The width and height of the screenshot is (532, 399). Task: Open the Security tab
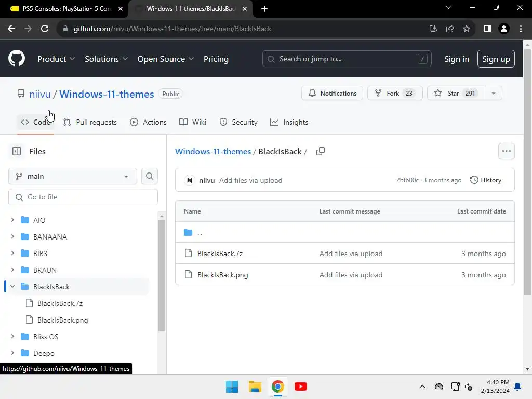click(238, 122)
